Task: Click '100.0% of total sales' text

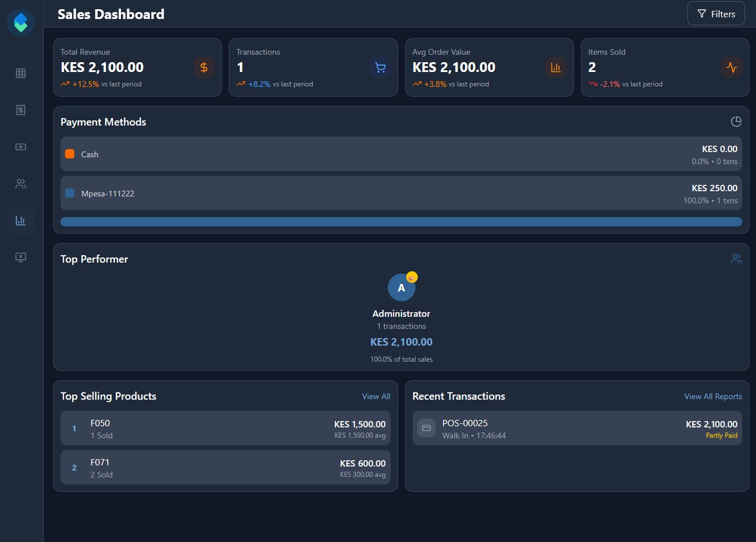Action: [x=402, y=359]
